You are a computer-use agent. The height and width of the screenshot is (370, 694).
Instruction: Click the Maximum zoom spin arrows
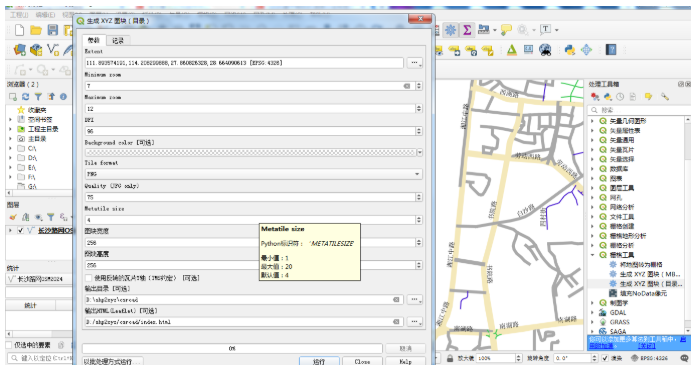419,108
